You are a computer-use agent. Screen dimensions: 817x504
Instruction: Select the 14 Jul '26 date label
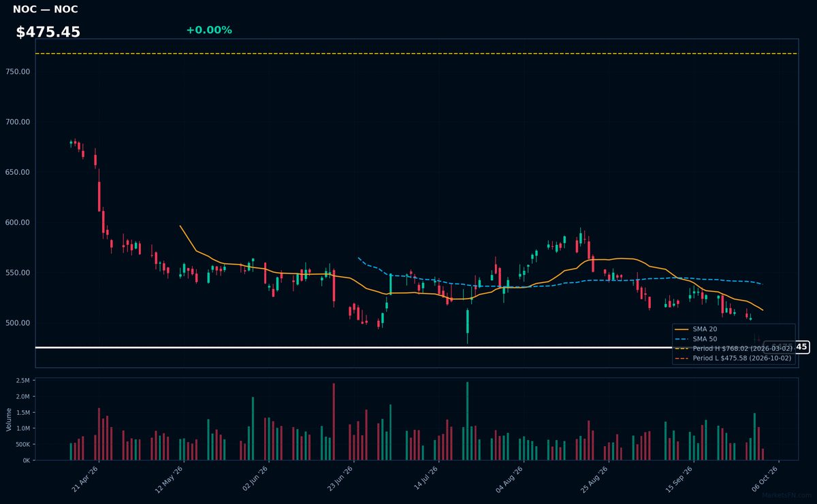(424, 479)
